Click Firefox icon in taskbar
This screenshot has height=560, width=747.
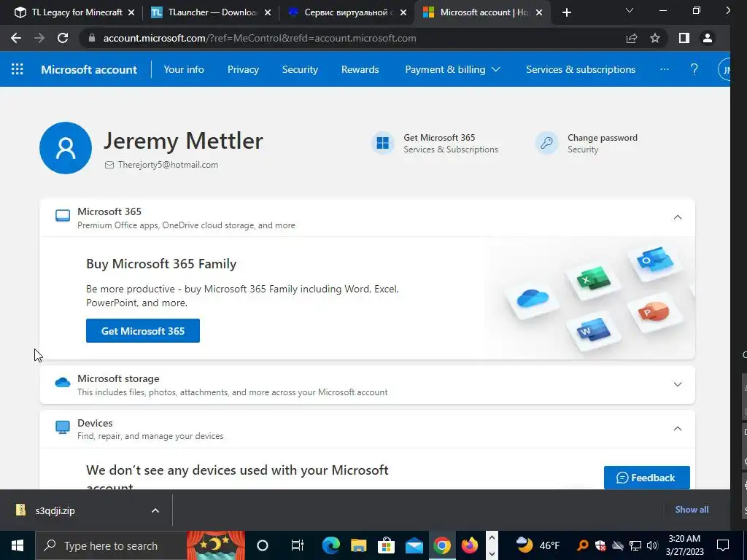click(x=470, y=545)
